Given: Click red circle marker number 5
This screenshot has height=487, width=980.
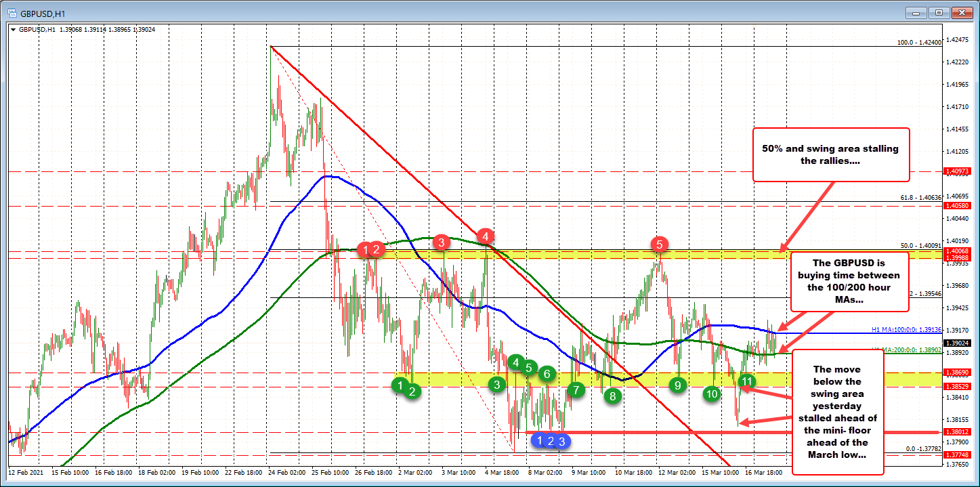Looking at the screenshot, I should pyautogui.click(x=659, y=244).
